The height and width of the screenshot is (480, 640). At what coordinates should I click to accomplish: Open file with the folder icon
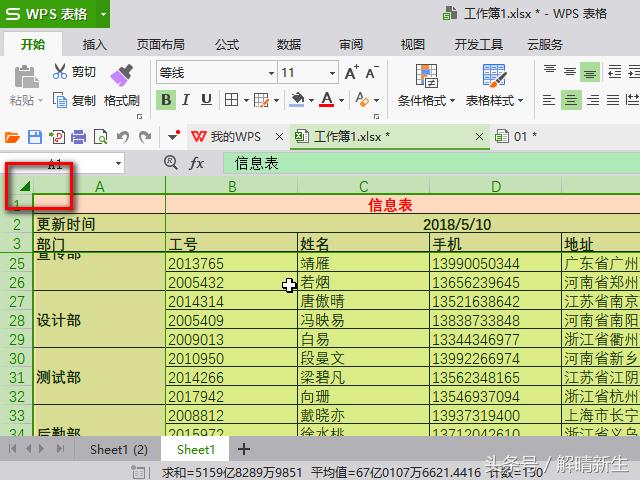(12, 137)
